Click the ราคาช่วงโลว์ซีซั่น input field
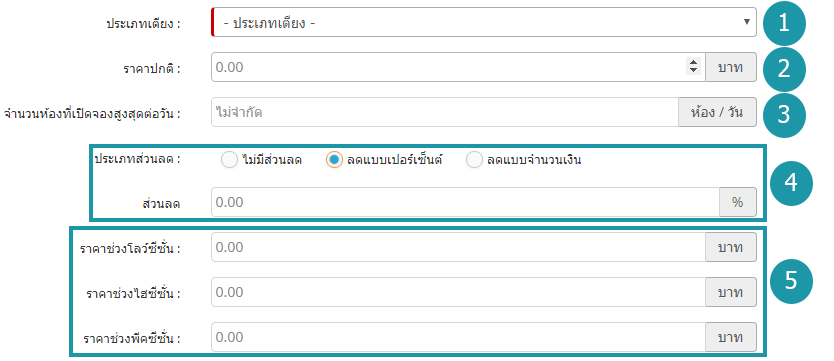The width and height of the screenshot is (834, 361). (x=458, y=247)
